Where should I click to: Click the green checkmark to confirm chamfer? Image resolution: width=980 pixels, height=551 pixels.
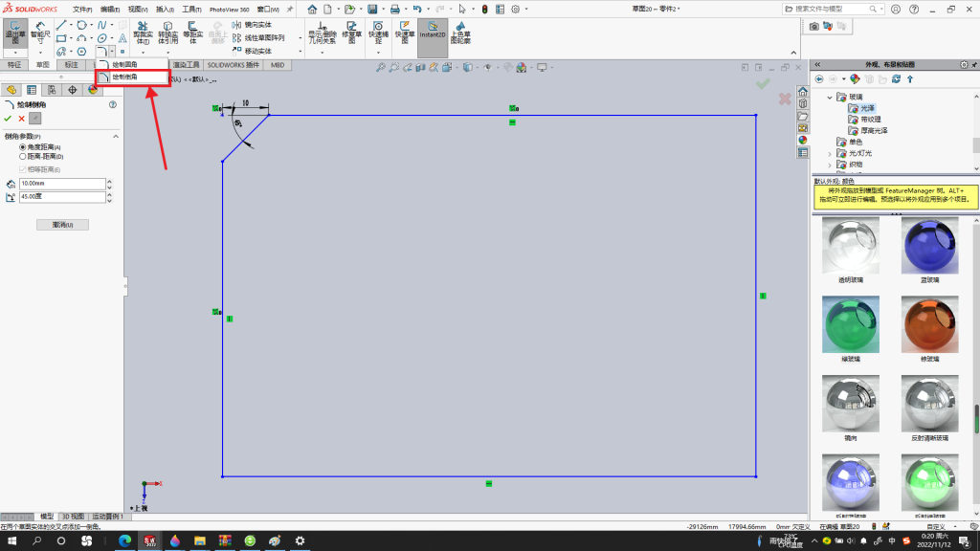(8, 118)
